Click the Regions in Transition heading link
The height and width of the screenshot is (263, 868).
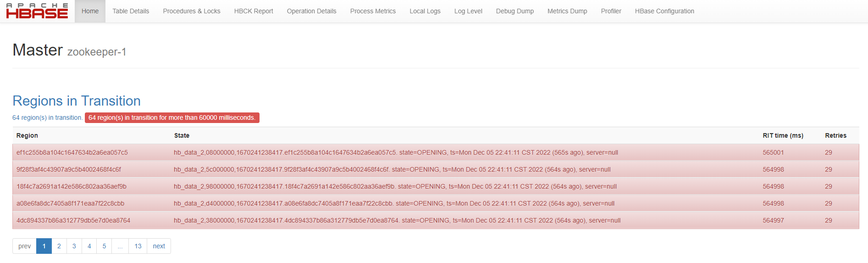click(x=77, y=101)
